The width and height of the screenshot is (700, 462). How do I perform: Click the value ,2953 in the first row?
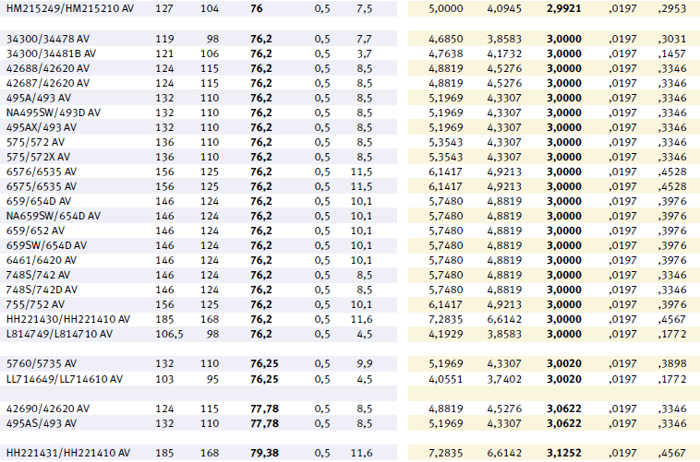[672, 8]
